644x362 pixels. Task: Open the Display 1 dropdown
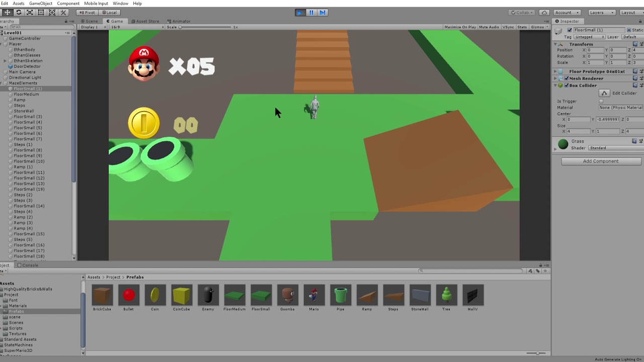coord(94,27)
